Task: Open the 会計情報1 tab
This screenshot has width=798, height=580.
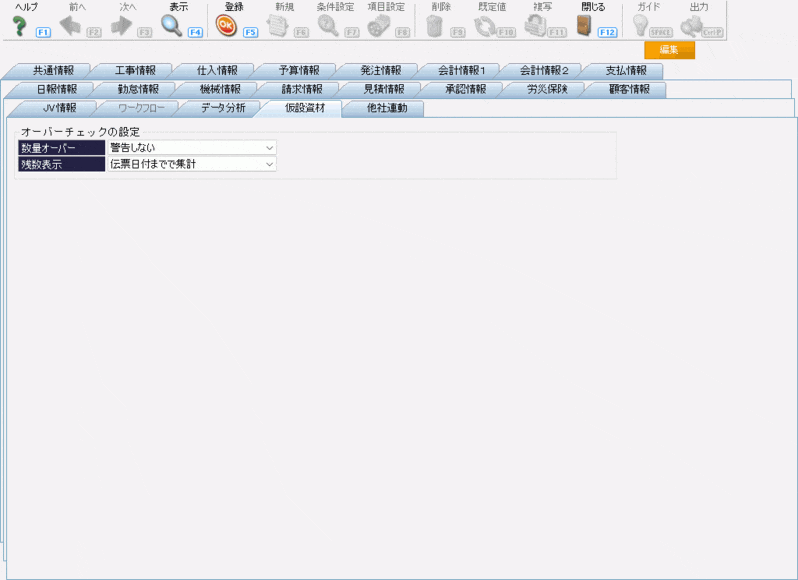Action: click(x=461, y=71)
